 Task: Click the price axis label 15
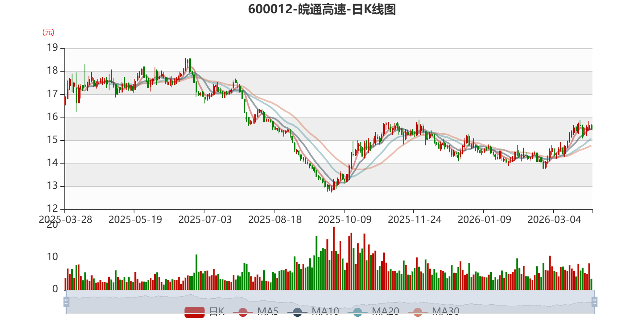52,140
